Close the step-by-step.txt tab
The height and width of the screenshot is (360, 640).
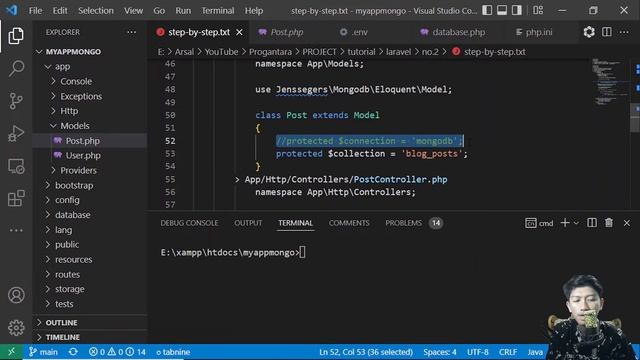tap(240, 32)
